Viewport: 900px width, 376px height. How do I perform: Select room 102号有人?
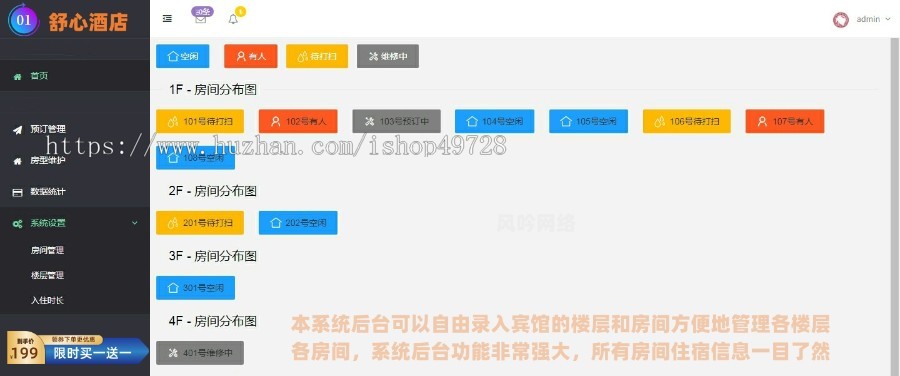(x=298, y=121)
